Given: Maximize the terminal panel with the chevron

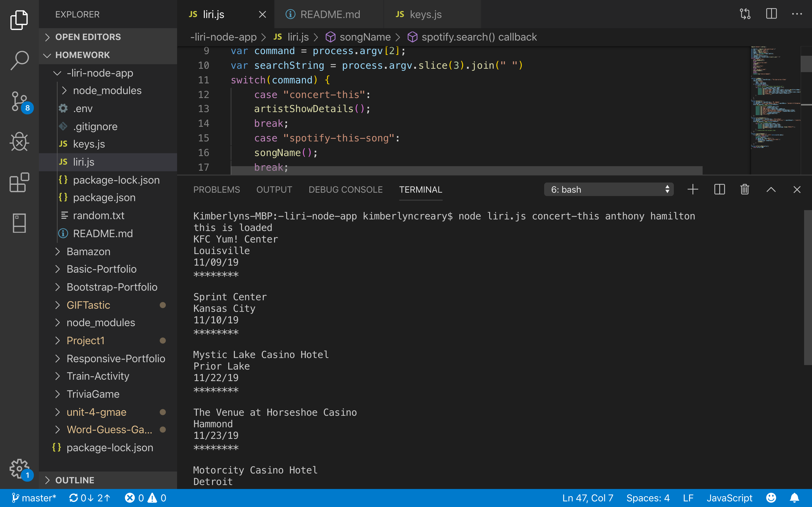Looking at the screenshot, I should click(771, 190).
